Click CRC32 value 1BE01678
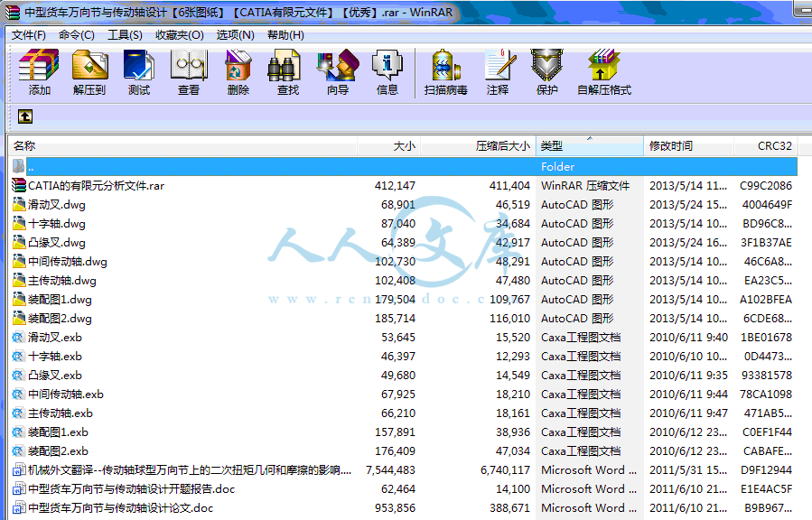 (x=767, y=338)
